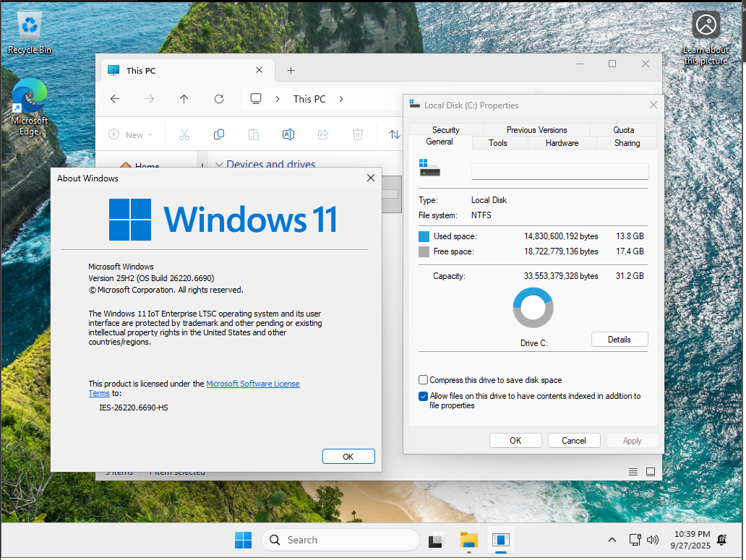Click the Delete trash icon

(x=358, y=134)
